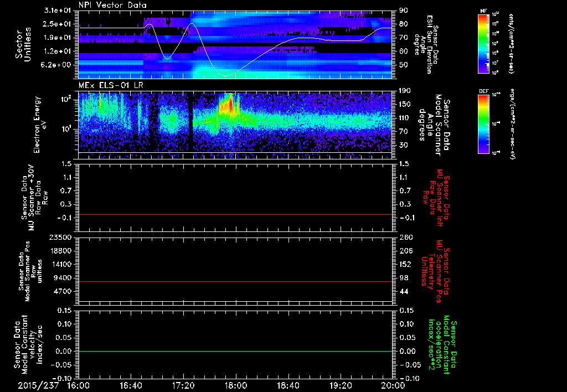Click the "Electron Energy eV" axis label

[39, 125]
